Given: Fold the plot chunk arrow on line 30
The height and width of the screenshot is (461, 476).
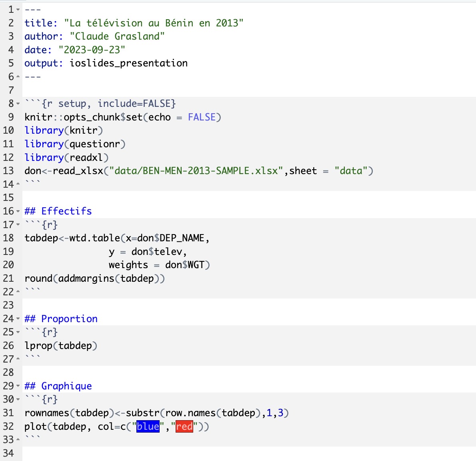Looking at the screenshot, I should [18, 399].
